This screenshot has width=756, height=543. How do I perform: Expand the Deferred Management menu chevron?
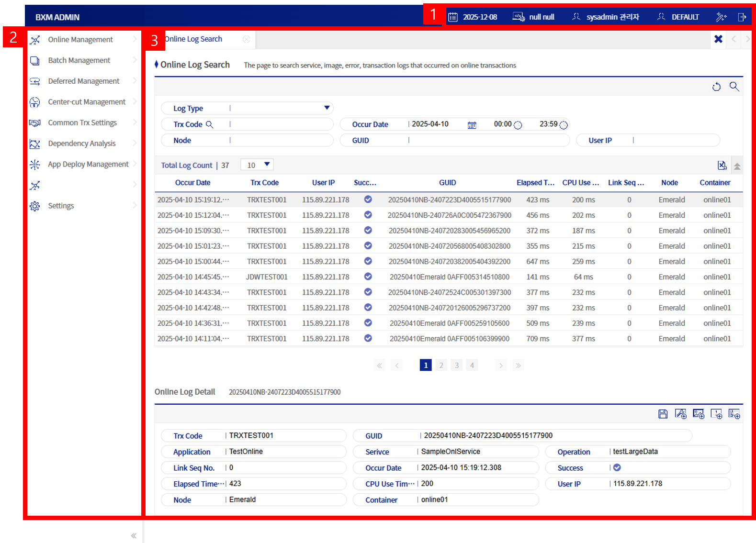pos(135,81)
